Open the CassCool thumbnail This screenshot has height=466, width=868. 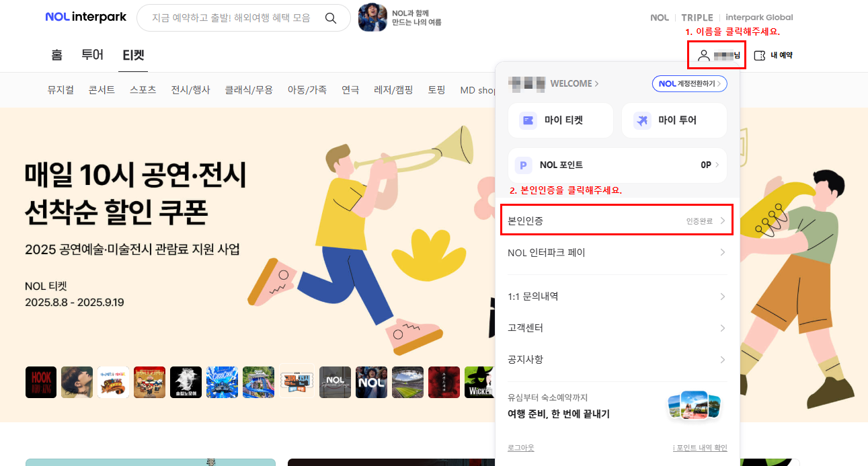click(223, 382)
